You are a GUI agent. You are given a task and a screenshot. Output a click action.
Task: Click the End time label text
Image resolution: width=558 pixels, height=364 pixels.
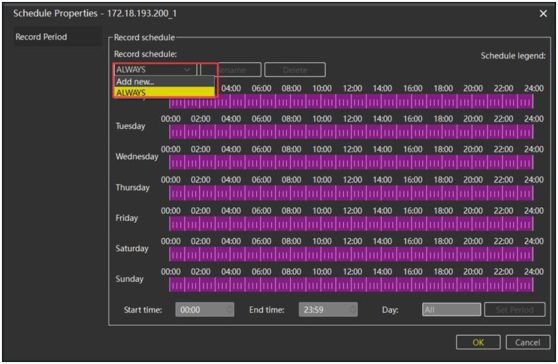(x=267, y=310)
